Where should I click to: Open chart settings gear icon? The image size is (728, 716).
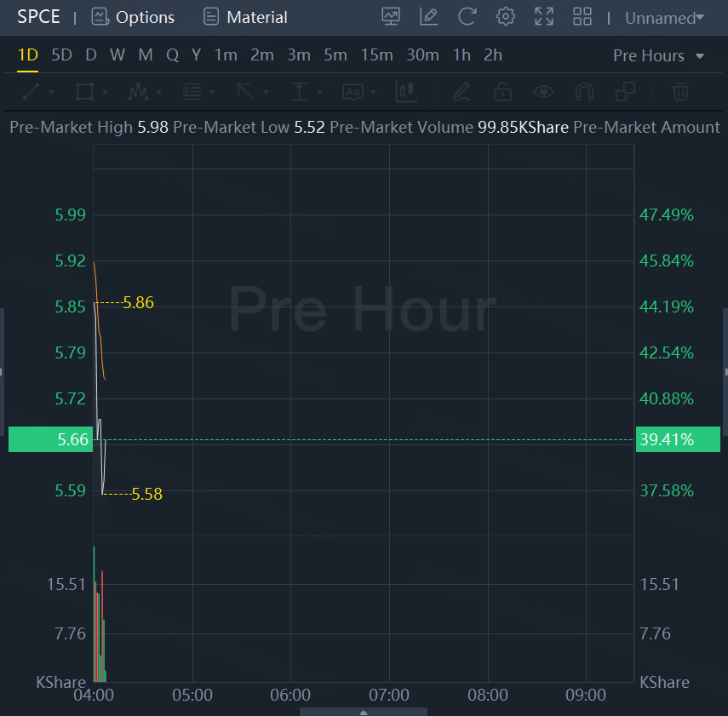tap(506, 17)
